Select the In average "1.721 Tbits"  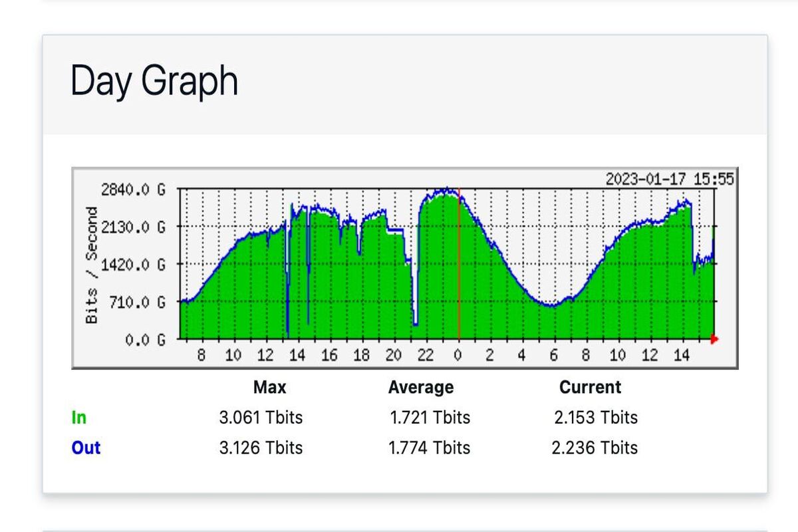point(430,418)
